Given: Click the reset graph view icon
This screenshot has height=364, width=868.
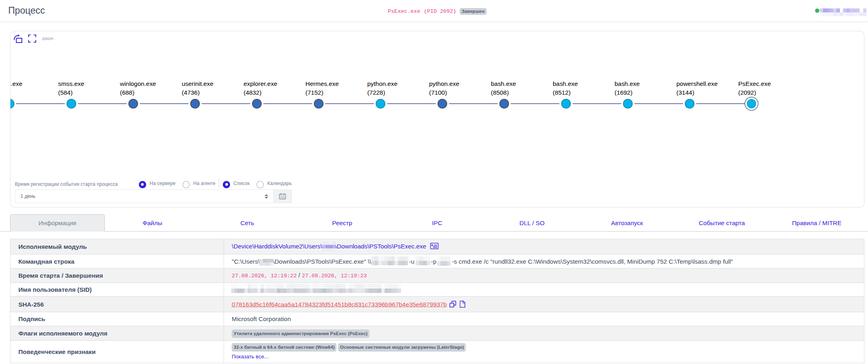Looking at the screenshot, I should (18, 39).
